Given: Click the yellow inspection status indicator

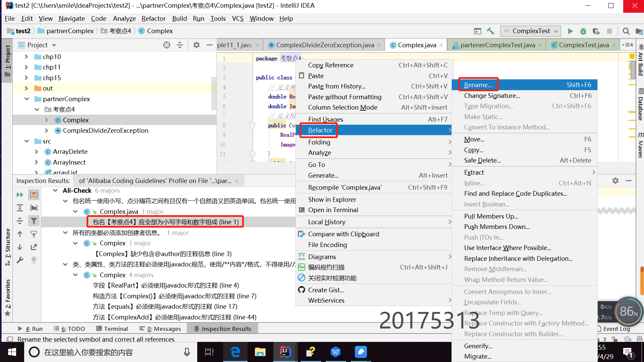Looking at the screenshot, I should [632, 56].
